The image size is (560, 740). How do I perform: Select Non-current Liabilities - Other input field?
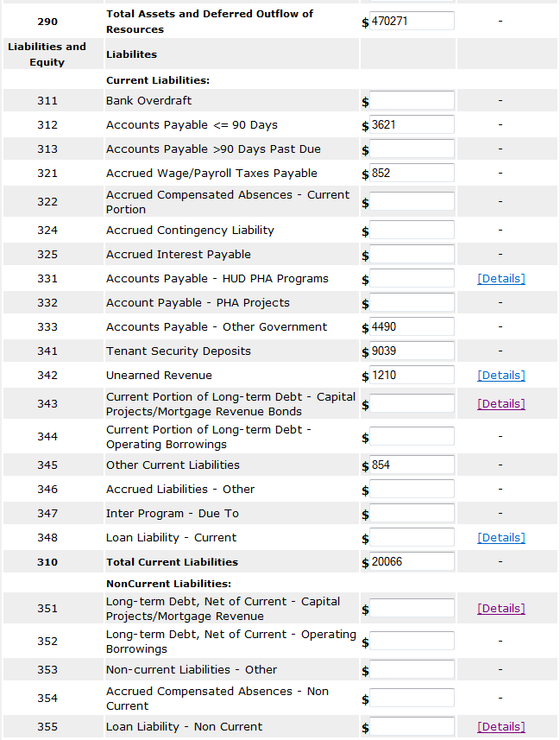(x=412, y=670)
